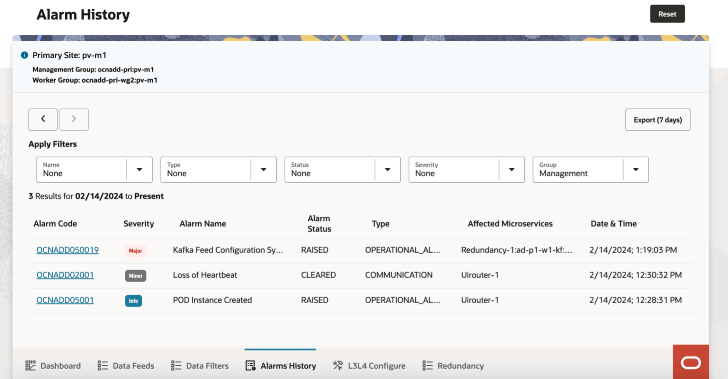Click Loss of Heartbeat alarm name
Viewport: 728px width, 379px height.
coord(205,275)
